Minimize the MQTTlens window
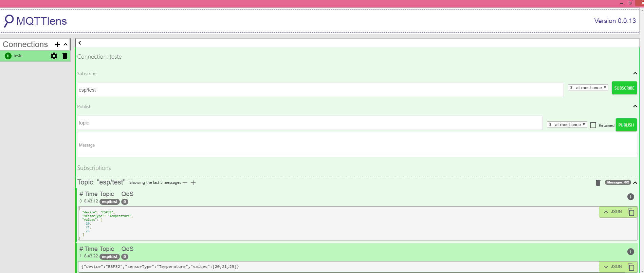Screen dimensions: 644x273 622,3
